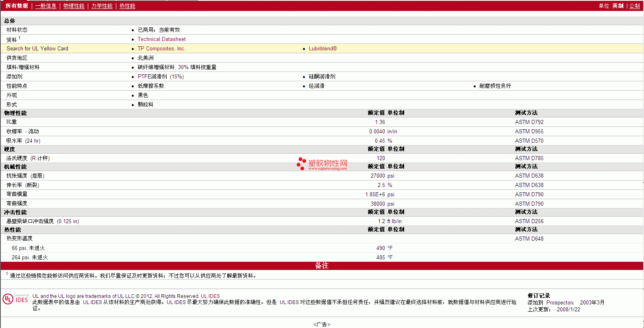Open the Lubriblend® link
Screen dimensions: 644x328
click(x=323, y=48)
